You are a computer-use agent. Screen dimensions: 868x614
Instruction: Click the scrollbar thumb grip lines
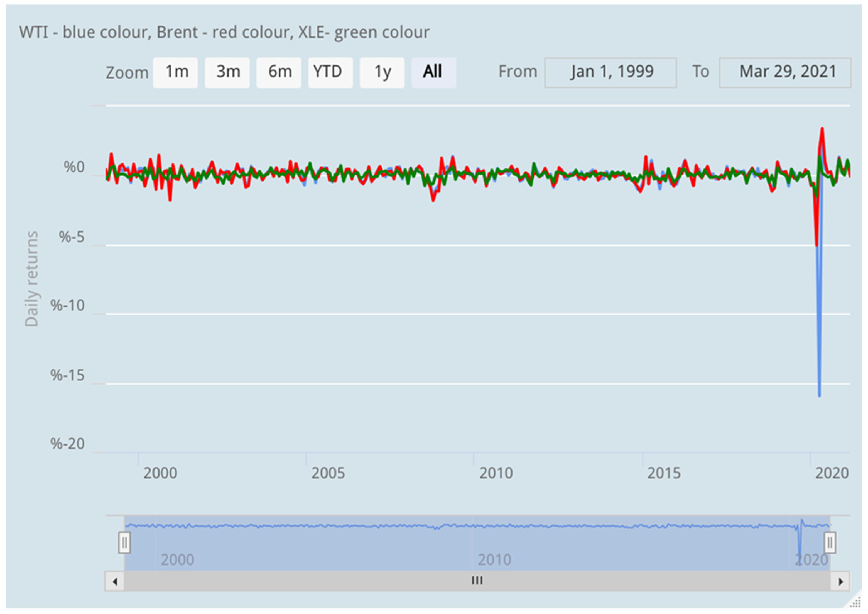tap(477, 580)
